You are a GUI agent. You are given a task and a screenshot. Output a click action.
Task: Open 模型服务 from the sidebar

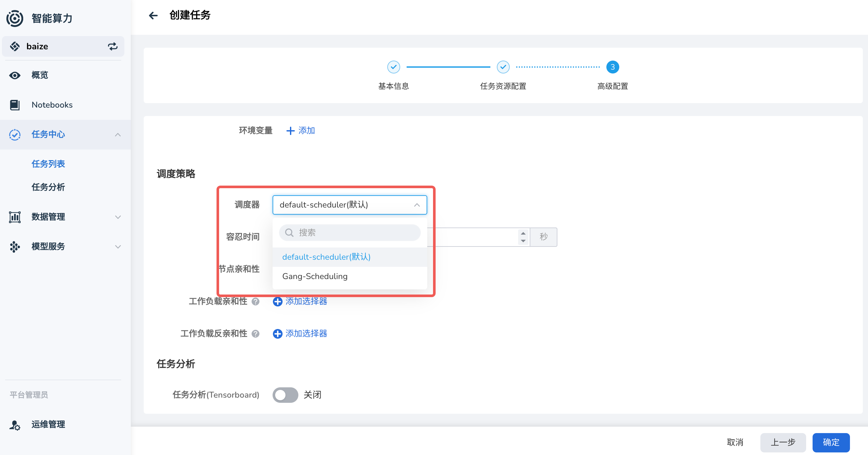tap(48, 247)
